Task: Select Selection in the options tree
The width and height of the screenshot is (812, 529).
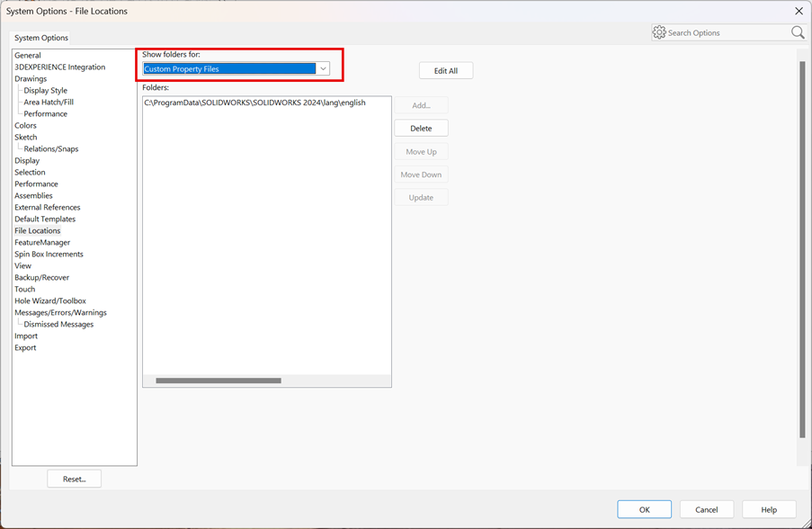Action: [x=30, y=173]
